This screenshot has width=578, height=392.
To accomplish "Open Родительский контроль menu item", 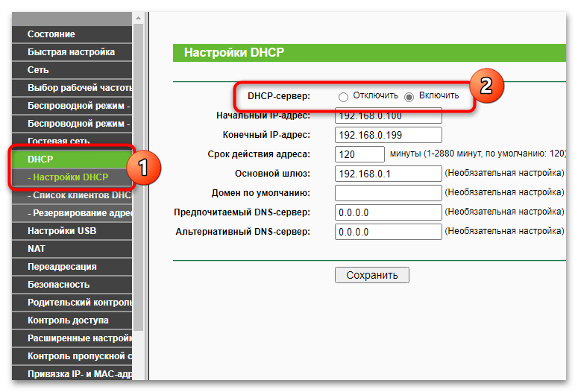I will point(72,303).
